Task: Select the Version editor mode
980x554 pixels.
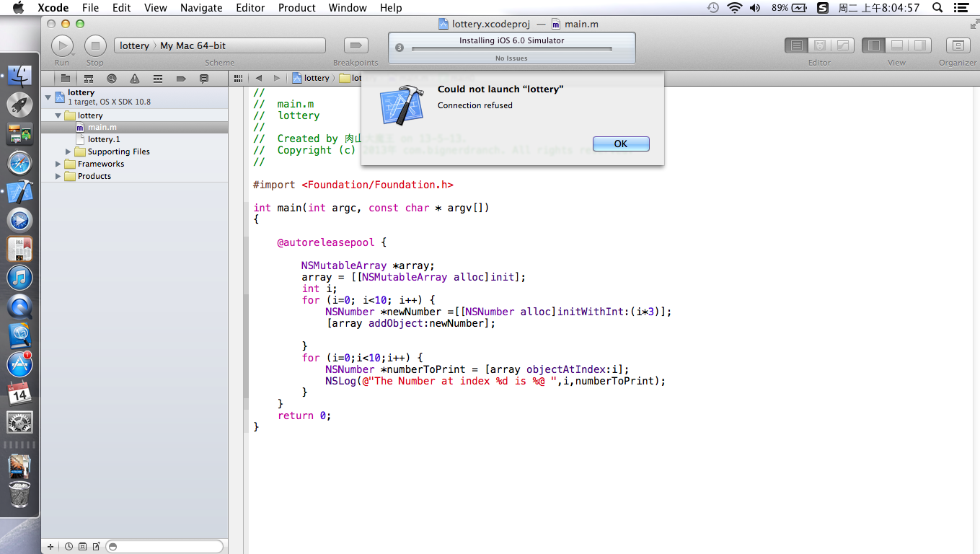Action: 843,45
